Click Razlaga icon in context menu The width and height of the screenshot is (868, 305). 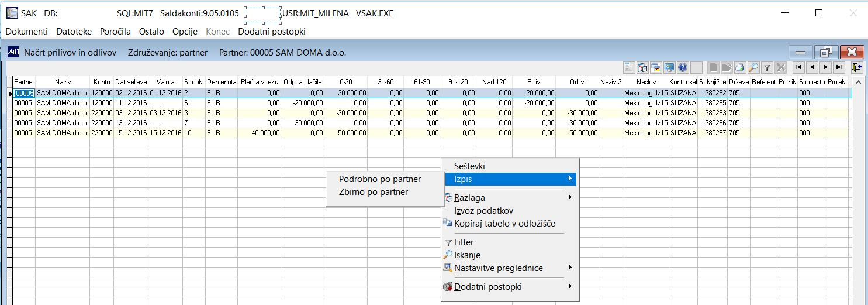point(448,198)
